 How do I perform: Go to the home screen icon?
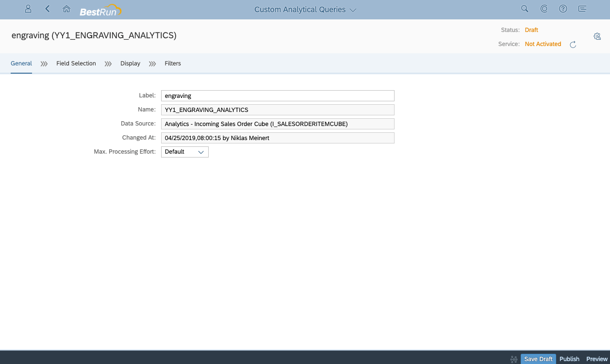point(66,9)
